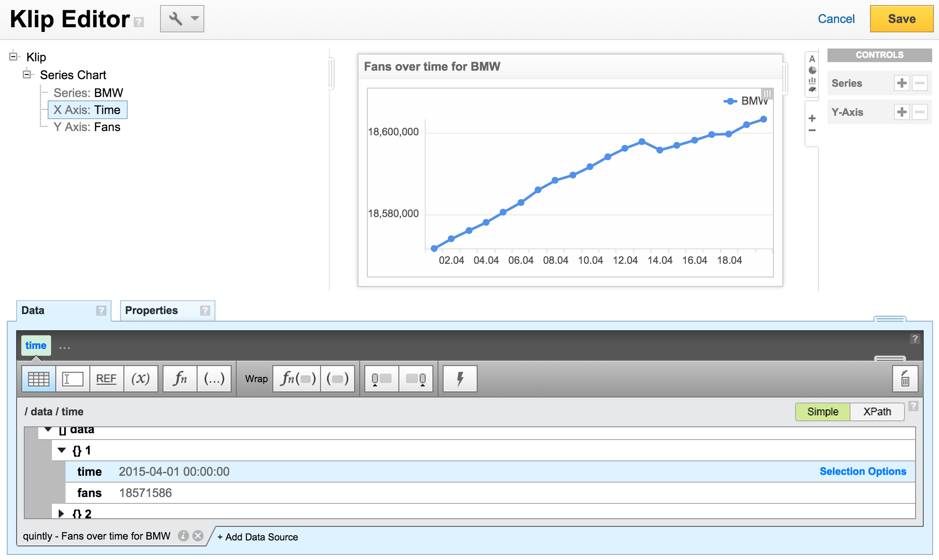939x560 pixels.
Task: Select Y Axis: Fans tree item
Action: pos(87,127)
